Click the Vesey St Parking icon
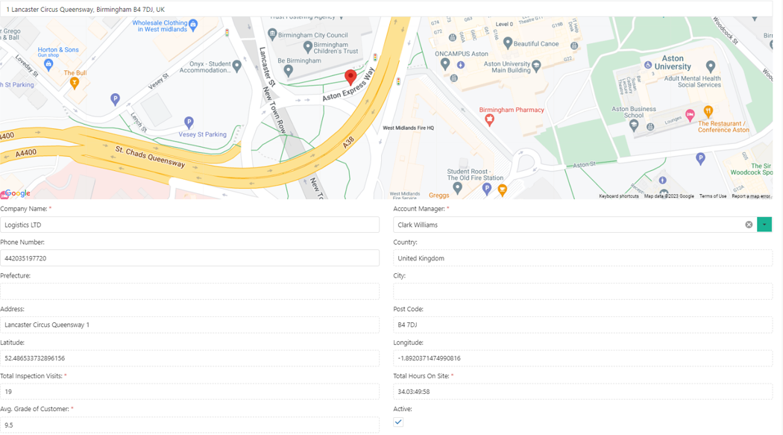The image size is (783, 435). [x=189, y=122]
